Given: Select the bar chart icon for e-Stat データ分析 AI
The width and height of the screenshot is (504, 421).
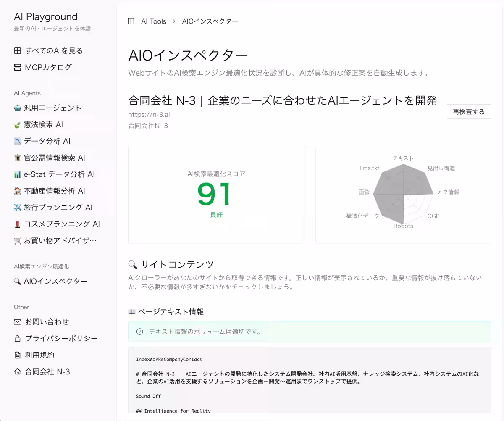Looking at the screenshot, I should [17, 174].
